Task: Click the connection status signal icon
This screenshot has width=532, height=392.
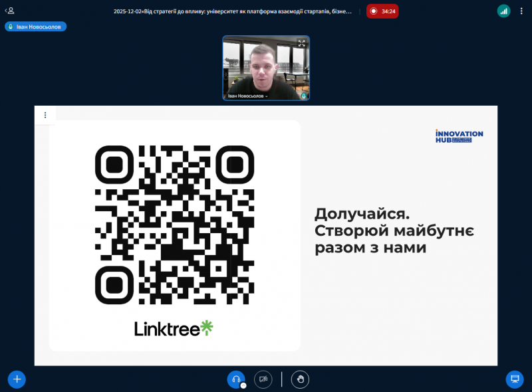Action: click(503, 11)
